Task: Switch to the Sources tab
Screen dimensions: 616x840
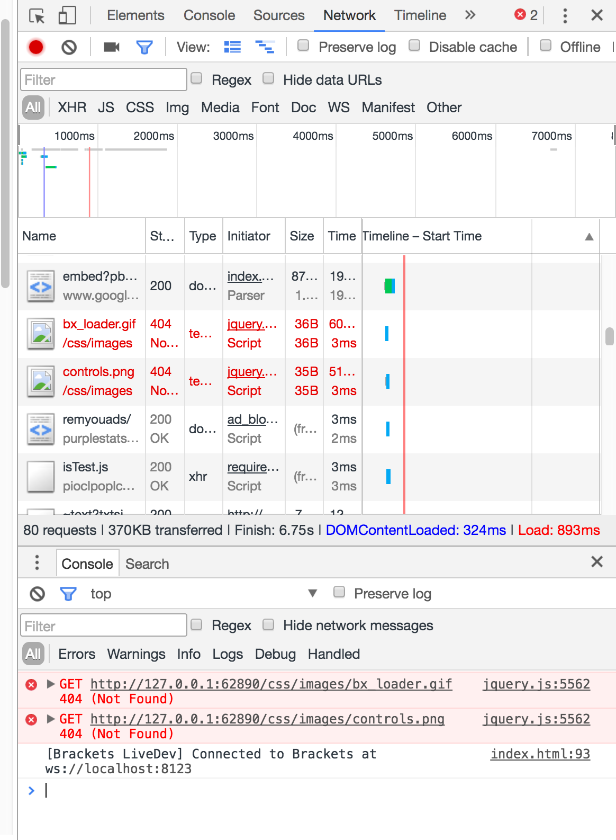Action: [279, 15]
